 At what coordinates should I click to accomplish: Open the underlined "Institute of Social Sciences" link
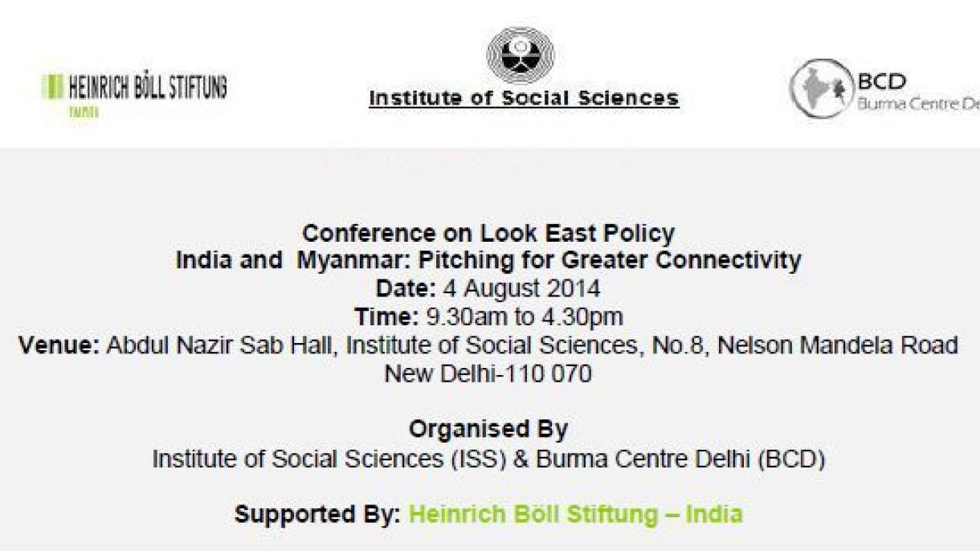click(x=524, y=99)
